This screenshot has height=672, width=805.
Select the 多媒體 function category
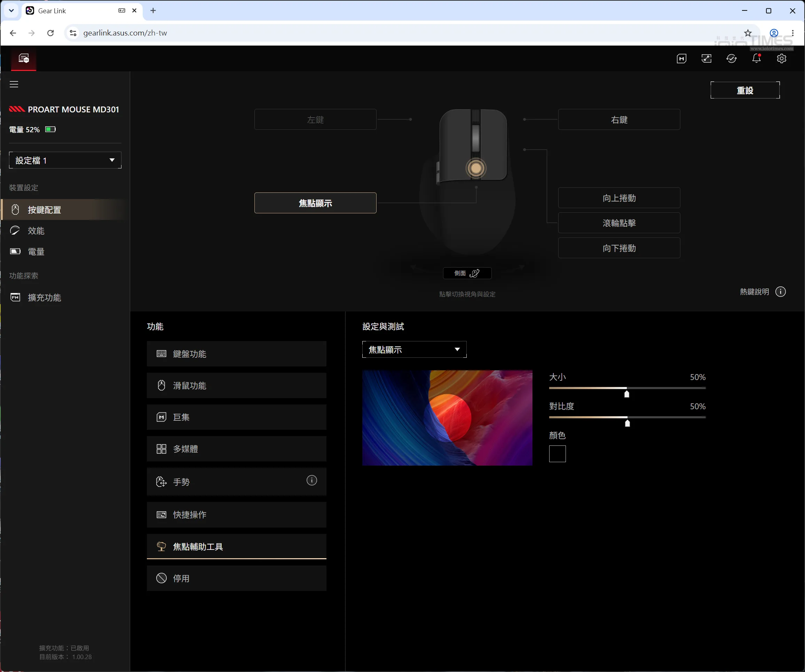tap(237, 449)
